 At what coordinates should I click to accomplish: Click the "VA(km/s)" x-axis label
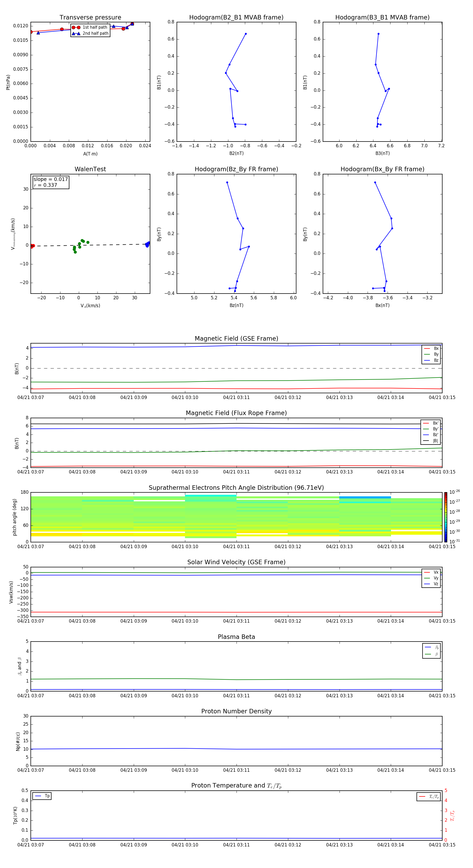pyautogui.click(x=90, y=306)
